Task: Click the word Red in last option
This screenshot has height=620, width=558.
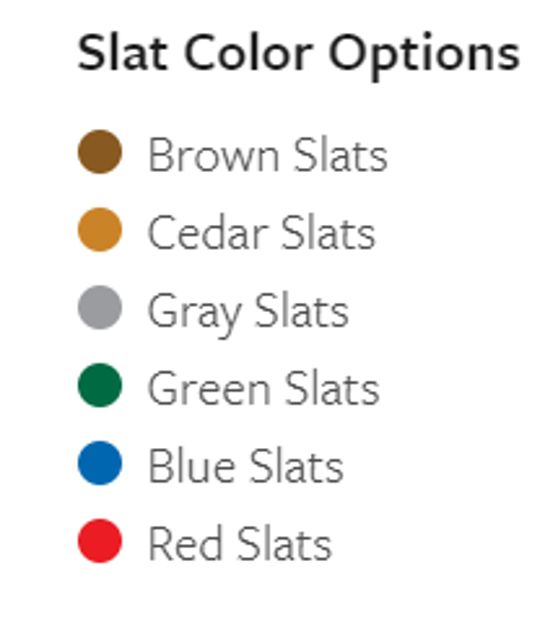Action: [x=185, y=544]
